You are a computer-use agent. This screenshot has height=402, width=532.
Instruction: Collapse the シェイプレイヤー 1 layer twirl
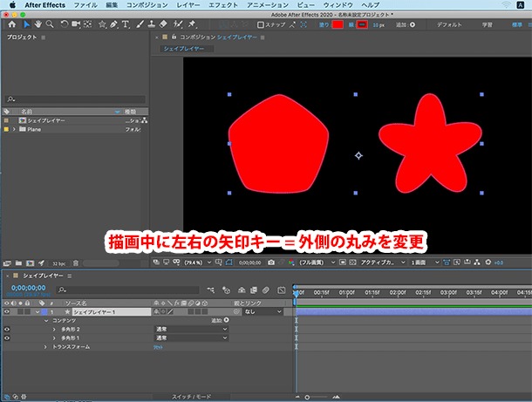[38, 312]
